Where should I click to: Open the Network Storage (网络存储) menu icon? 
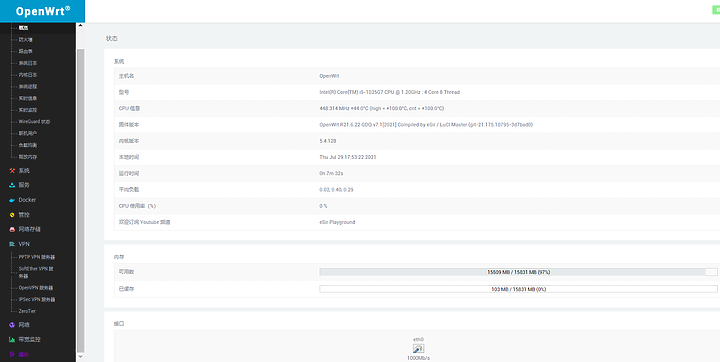(12, 229)
